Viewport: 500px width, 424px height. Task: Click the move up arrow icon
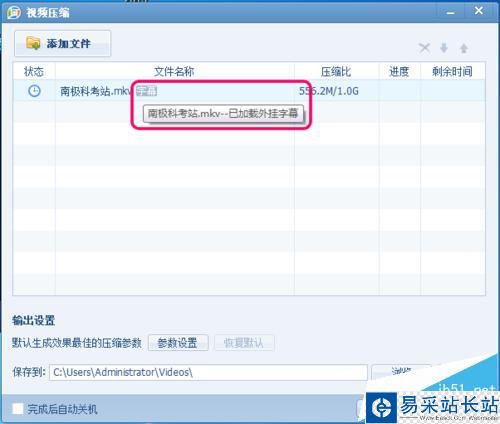(464, 48)
